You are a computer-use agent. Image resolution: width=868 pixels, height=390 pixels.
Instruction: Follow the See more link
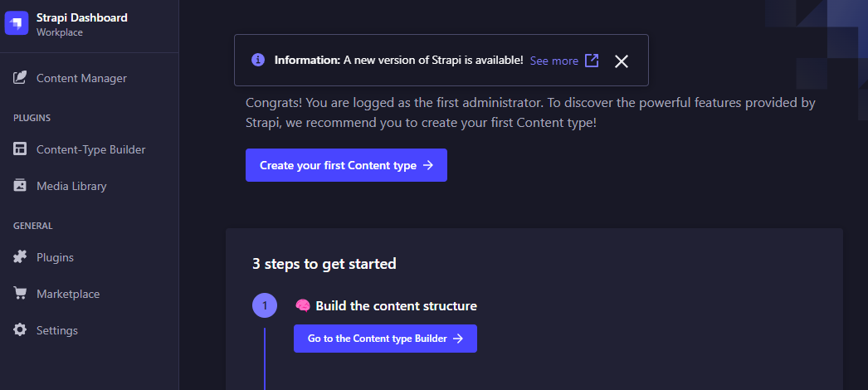point(553,61)
